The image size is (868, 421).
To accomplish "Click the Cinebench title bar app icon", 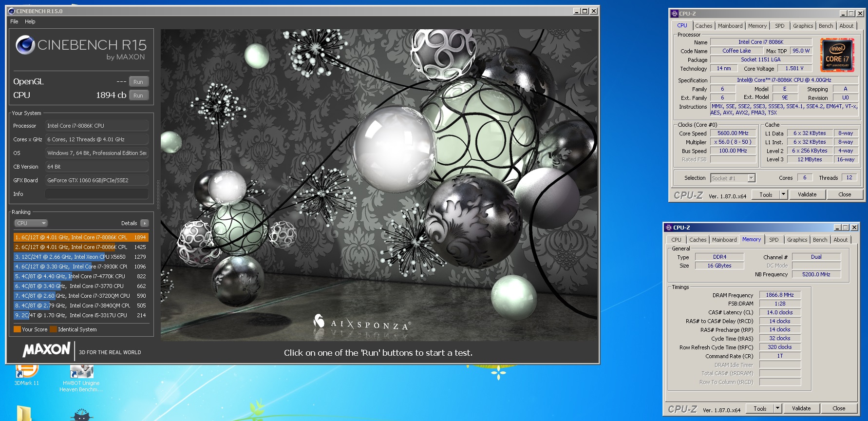I will click(12, 11).
